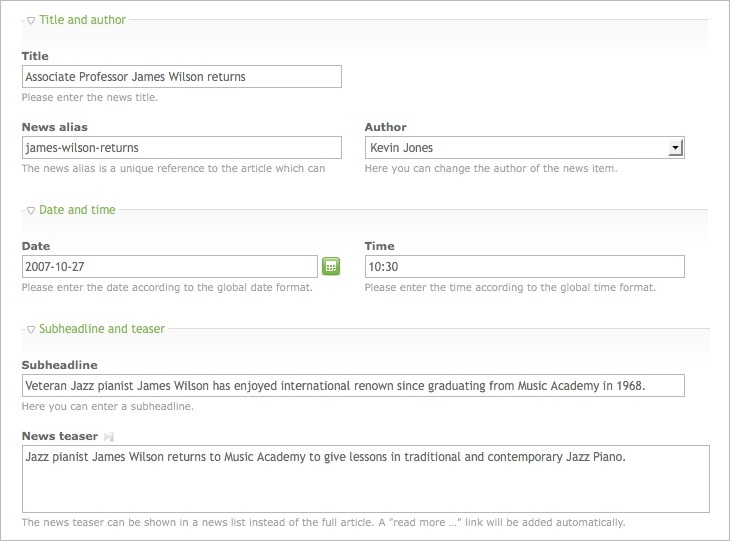Toggle rich text icon beside News teaser
Viewport: 730px width, 541px height.
109,437
